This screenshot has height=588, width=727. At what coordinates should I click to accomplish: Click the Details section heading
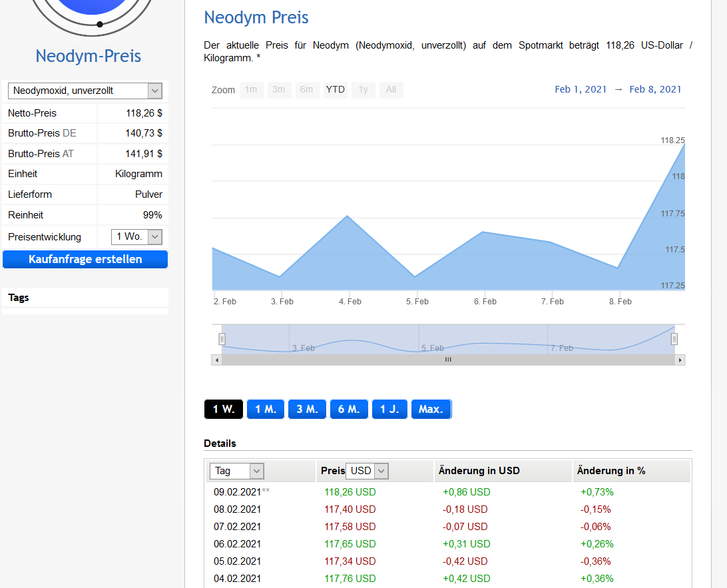tap(220, 443)
